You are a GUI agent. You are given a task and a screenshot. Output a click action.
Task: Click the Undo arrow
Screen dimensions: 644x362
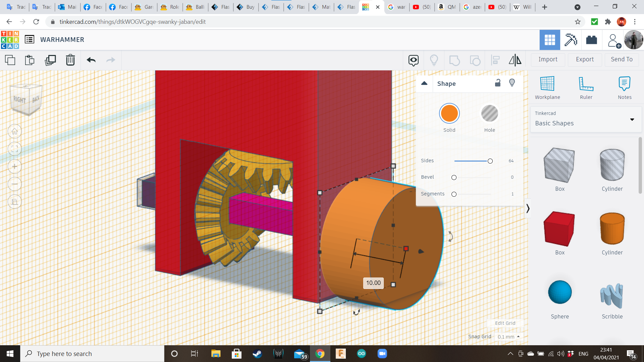[x=91, y=60]
